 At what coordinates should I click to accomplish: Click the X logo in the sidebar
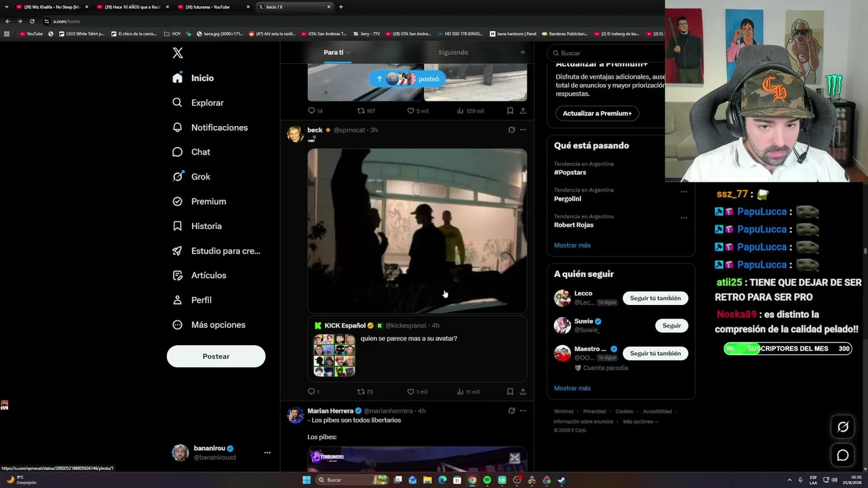[x=178, y=53]
